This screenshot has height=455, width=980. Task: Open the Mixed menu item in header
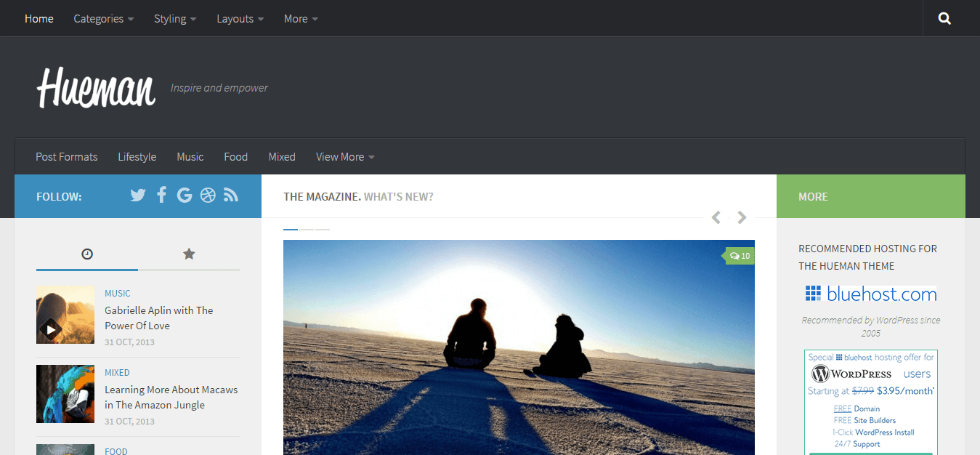pos(282,157)
